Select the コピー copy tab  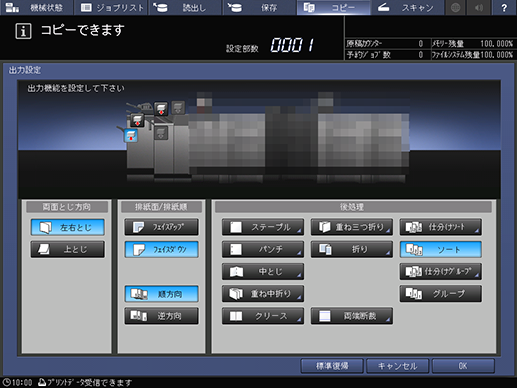pyautogui.click(x=334, y=7)
